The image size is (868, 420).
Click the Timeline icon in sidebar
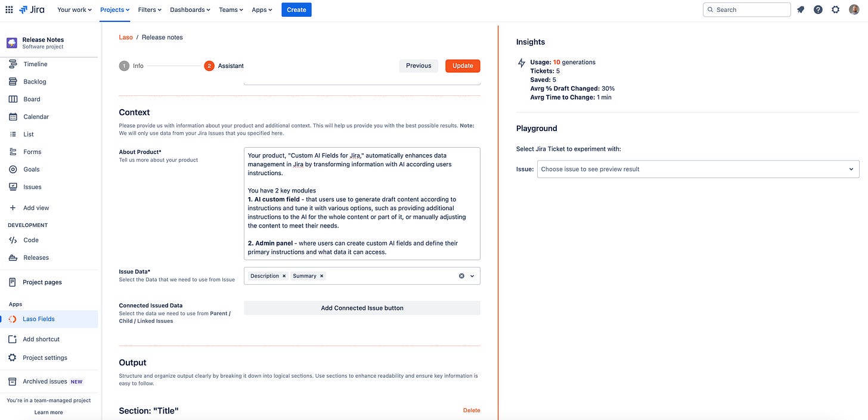tap(13, 64)
